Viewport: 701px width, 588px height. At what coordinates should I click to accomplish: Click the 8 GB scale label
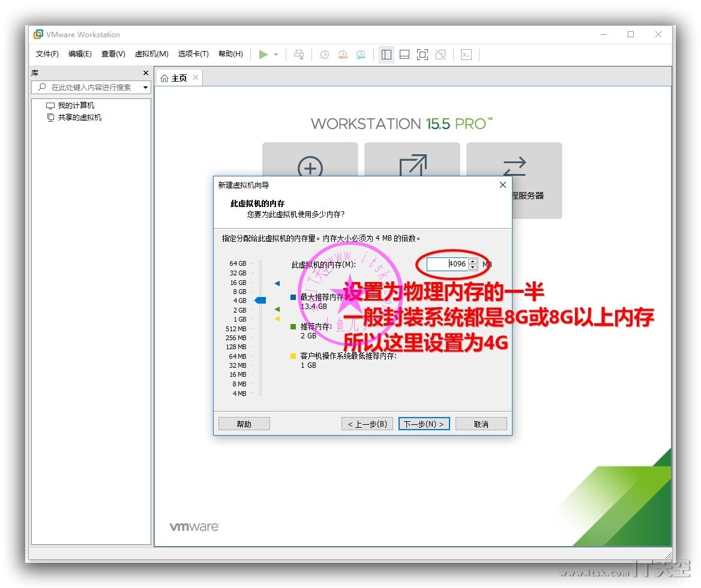coord(239,292)
